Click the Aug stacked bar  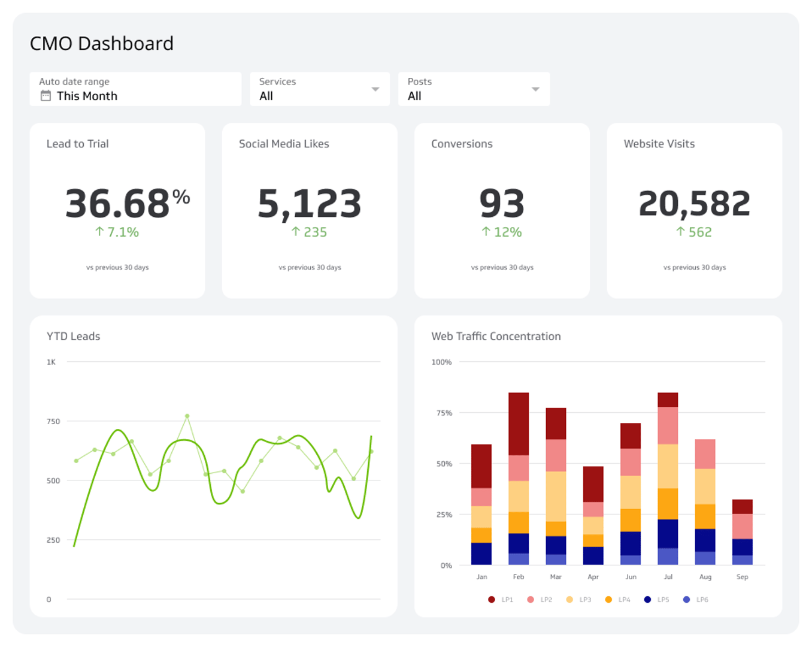coord(705,502)
